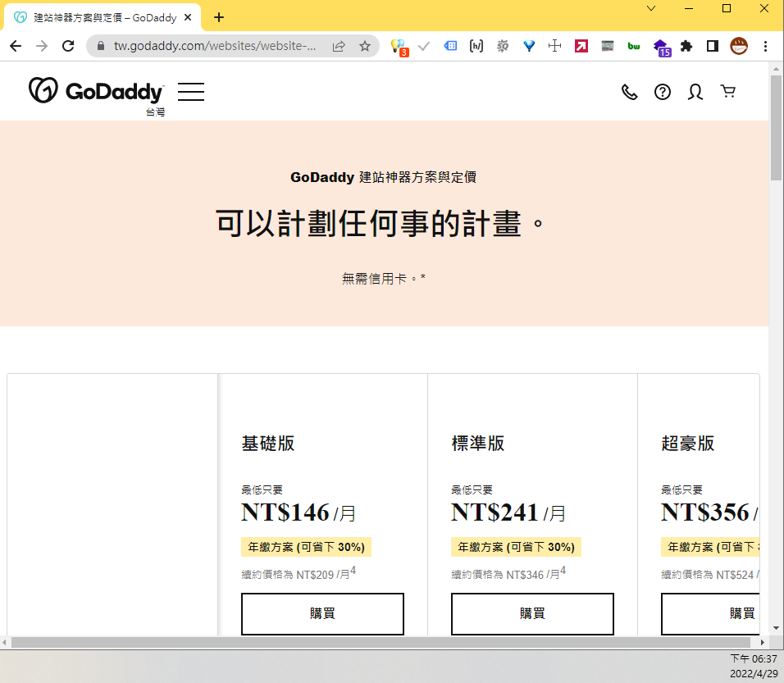This screenshot has width=784, height=683.
Task: Click the renewal price NT$346 text
Action: (x=508, y=574)
